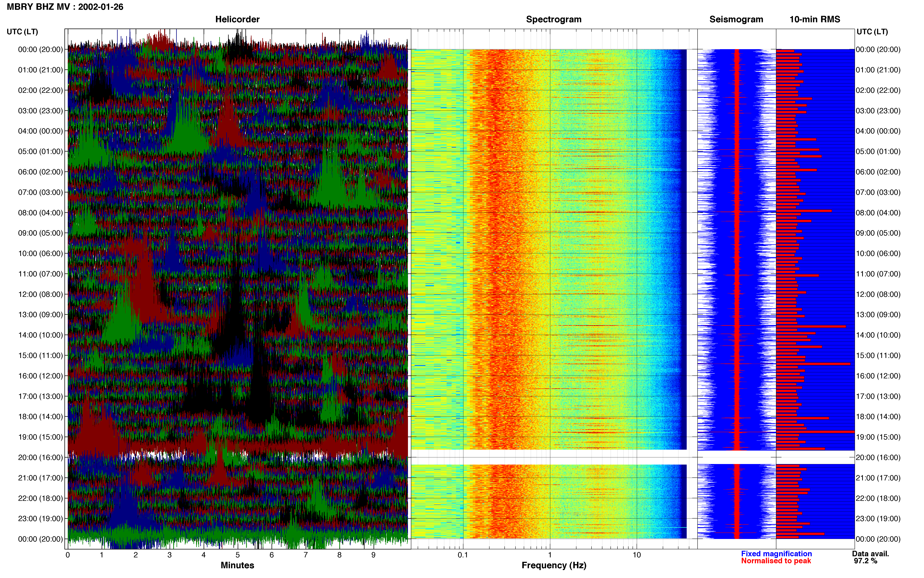Click the left 'UTC (LT)' axis label
This screenshot has width=924, height=578.
pyautogui.click(x=22, y=32)
